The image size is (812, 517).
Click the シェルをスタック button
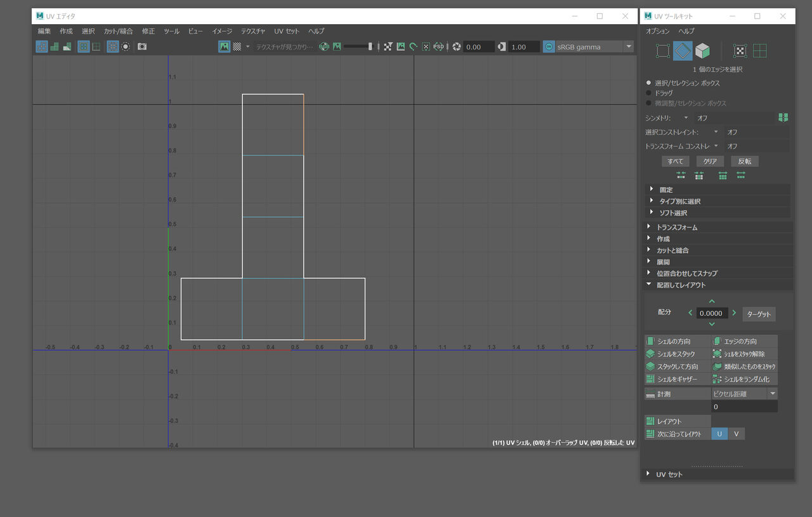(x=678, y=354)
